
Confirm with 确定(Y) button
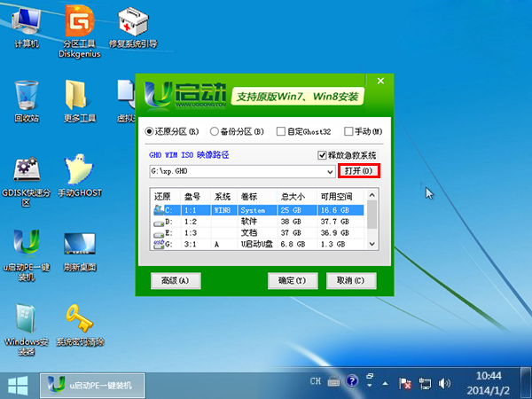click(293, 280)
